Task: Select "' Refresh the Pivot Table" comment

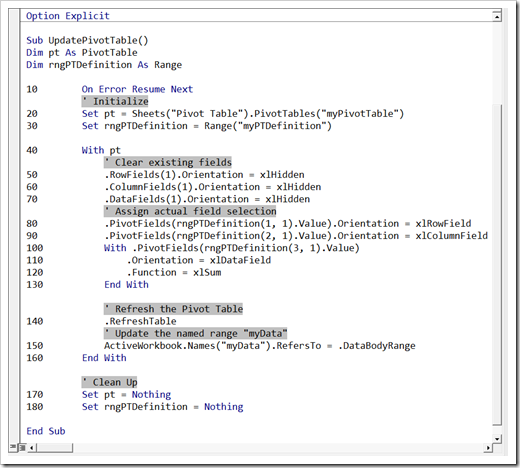Action: coord(173,309)
